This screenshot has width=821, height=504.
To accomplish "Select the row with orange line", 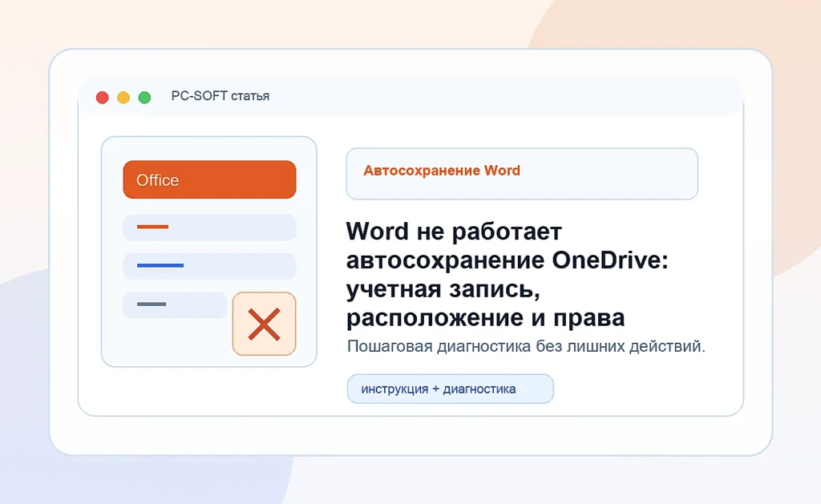I will click(209, 227).
